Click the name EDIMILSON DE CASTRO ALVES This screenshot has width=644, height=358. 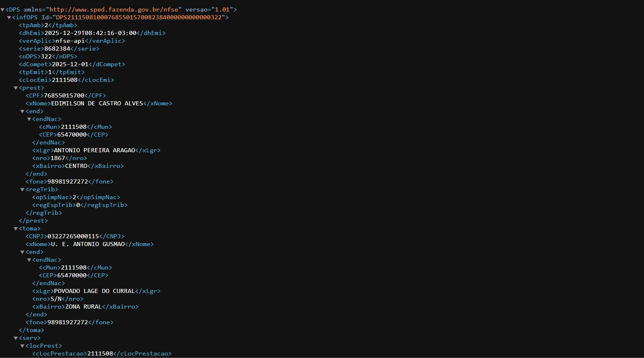click(x=97, y=103)
